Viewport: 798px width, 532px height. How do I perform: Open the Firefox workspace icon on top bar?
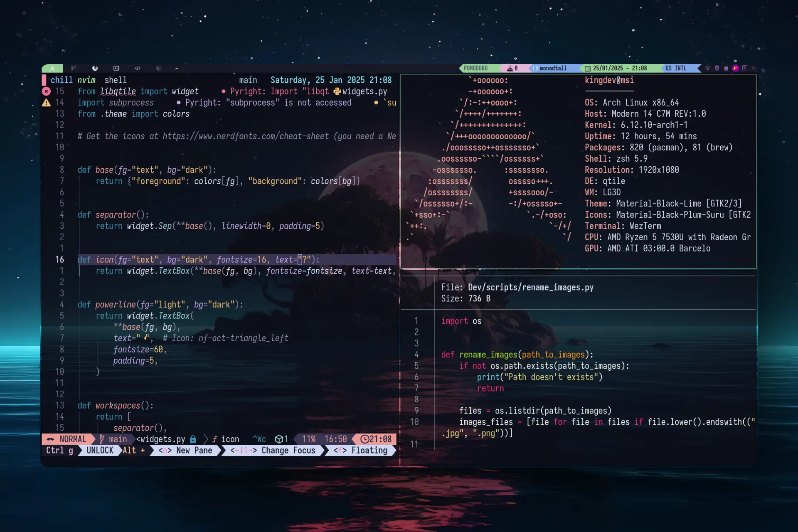tap(95, 68)
